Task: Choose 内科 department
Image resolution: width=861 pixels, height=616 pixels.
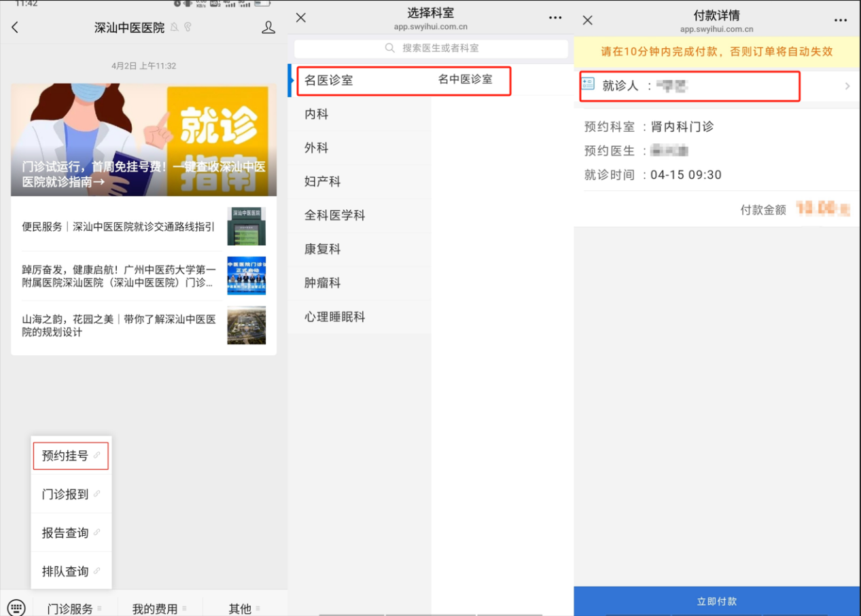Action: 359,114
